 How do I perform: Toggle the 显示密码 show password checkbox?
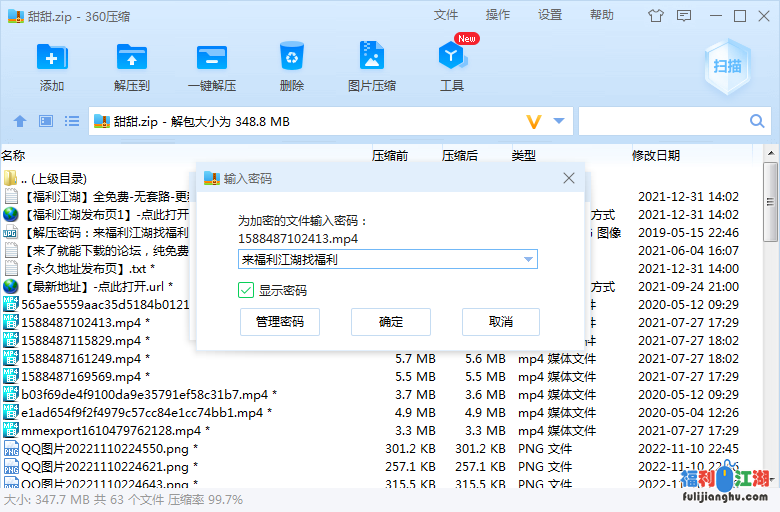(246, 290)
